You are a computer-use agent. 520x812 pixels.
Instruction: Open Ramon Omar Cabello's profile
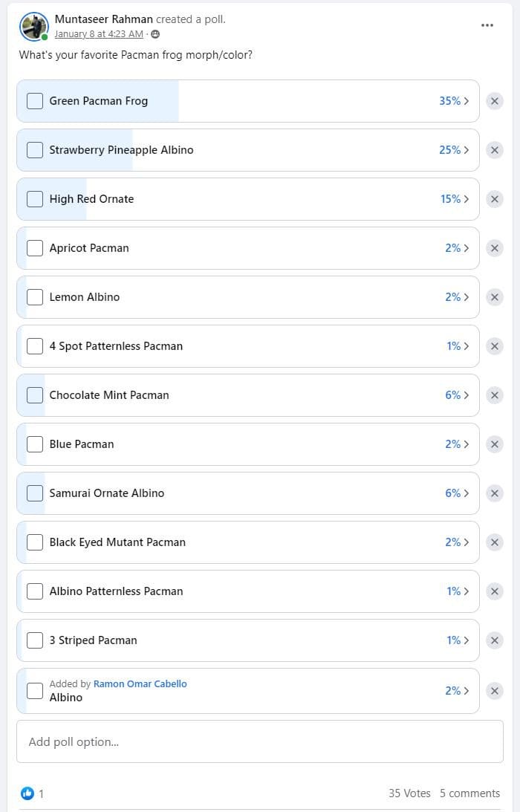140,683
